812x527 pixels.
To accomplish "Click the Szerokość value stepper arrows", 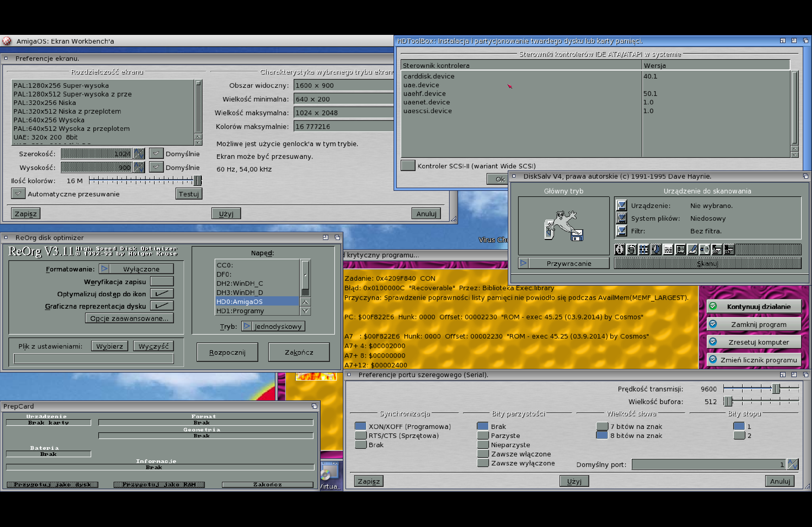I will pos(139,154).
